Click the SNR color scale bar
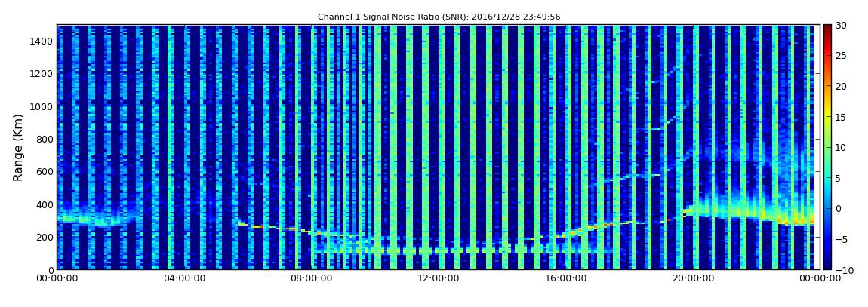Image resolution: width=868 pixels, height=307 pixels. click(x=827, y=147)
